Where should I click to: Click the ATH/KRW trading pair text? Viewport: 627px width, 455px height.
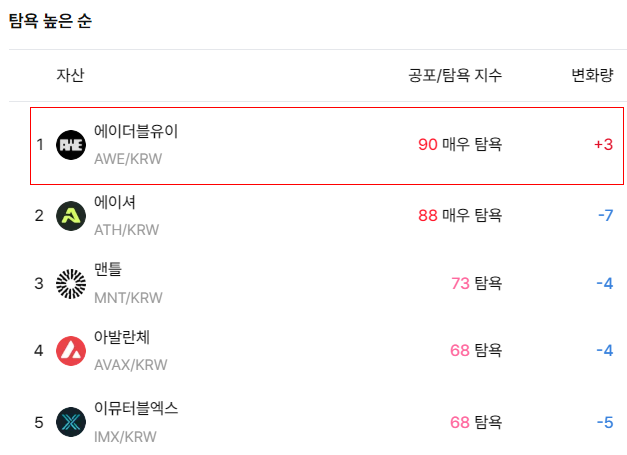point(126,230)
